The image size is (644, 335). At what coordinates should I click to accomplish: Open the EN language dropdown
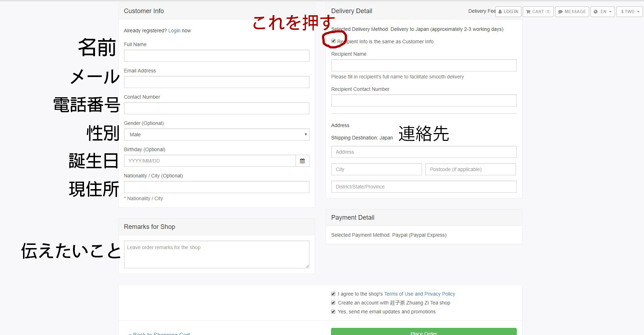603,12
